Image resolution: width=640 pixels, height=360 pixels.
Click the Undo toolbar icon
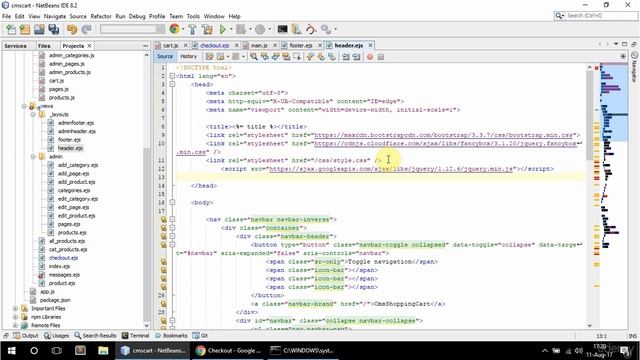(72, 29)
